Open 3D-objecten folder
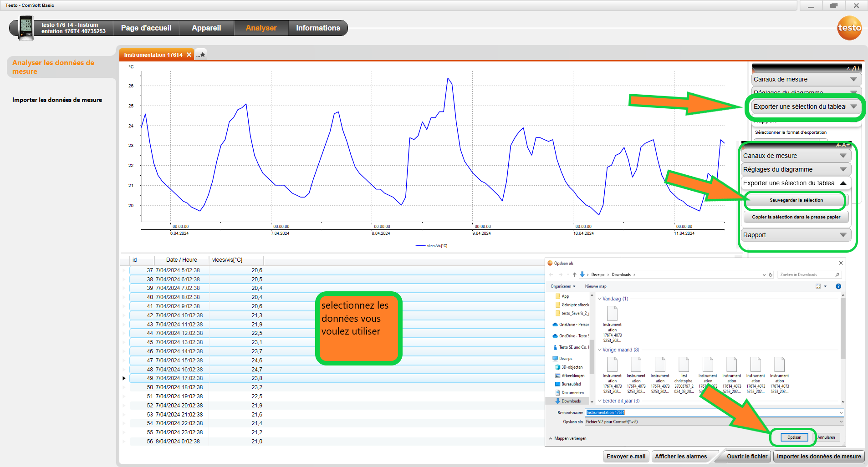This screenshot has height=467, width=868. tap(569, 367)
